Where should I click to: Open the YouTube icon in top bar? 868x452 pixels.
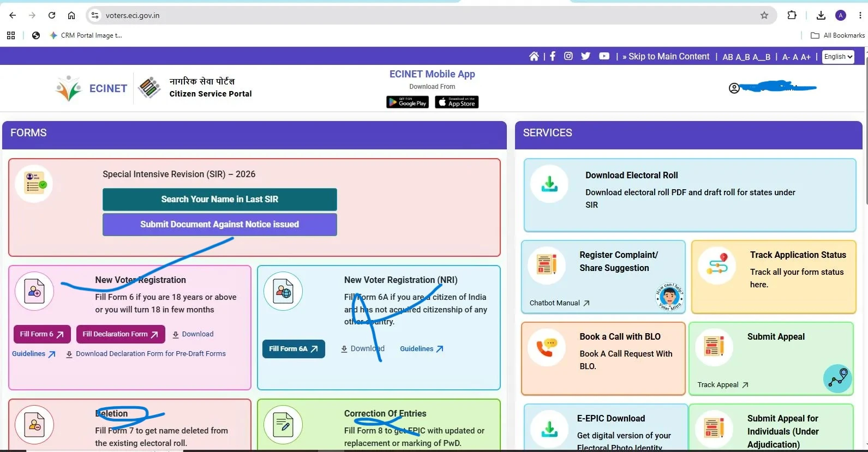pyautogui.click(x=604, y=56)
